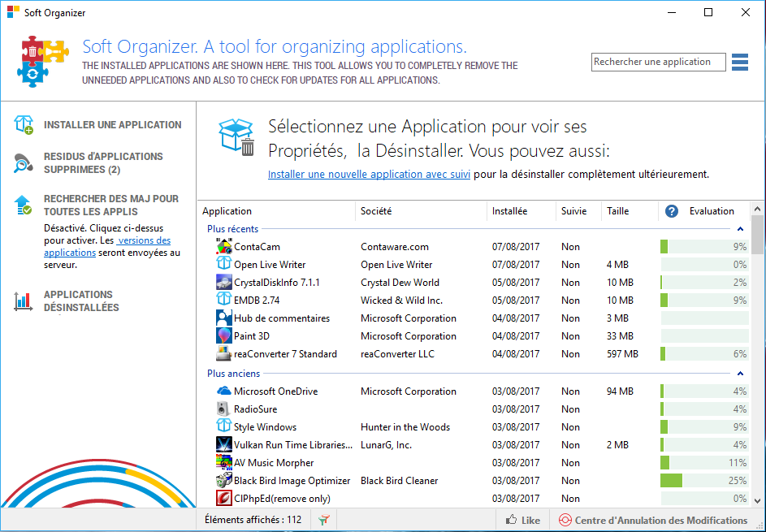Collapse the Plus anciens group
This screenshot has height=532, width=766.
tap(740, 374)
